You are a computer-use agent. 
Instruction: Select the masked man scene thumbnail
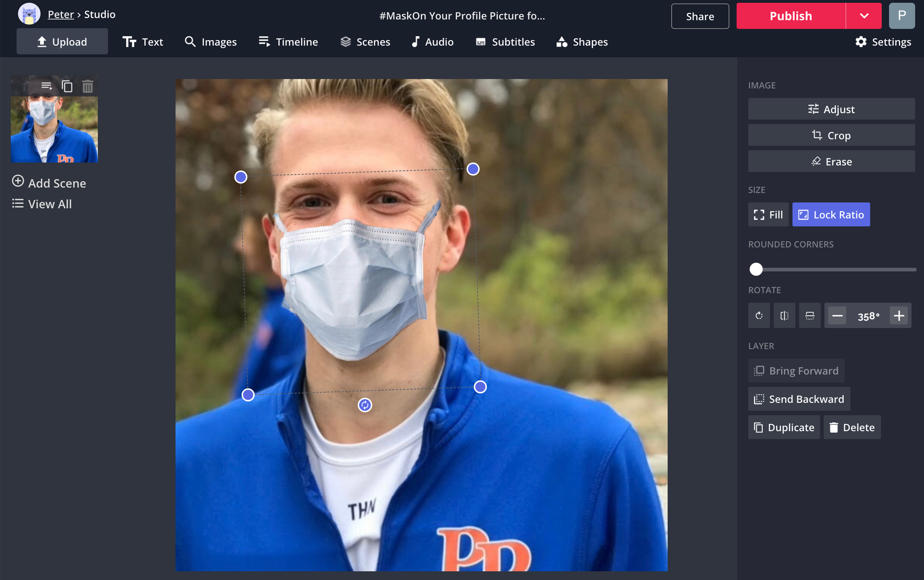click(x=54, y=129)
